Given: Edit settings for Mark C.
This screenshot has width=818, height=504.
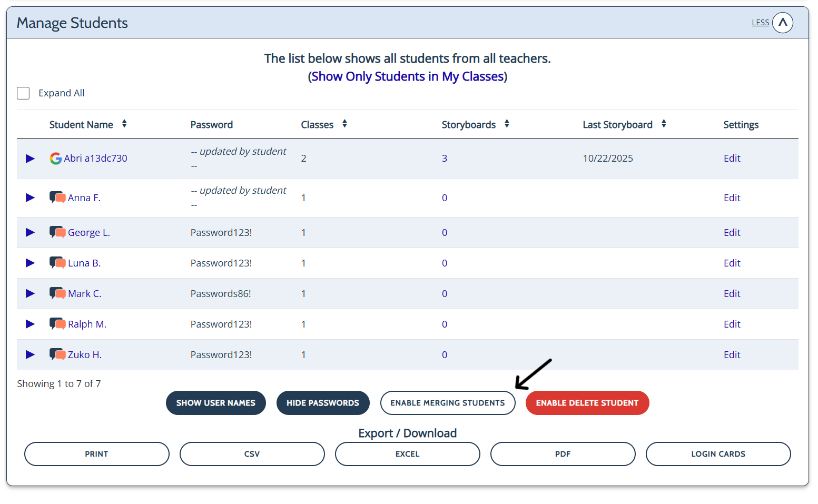Looking at the screenshot, I should point(732,293).
